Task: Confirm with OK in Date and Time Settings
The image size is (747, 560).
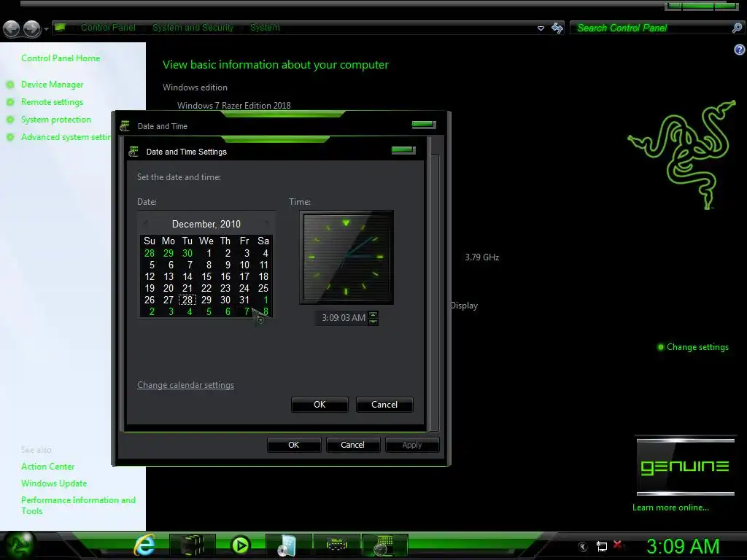Action: click(320, 404)
